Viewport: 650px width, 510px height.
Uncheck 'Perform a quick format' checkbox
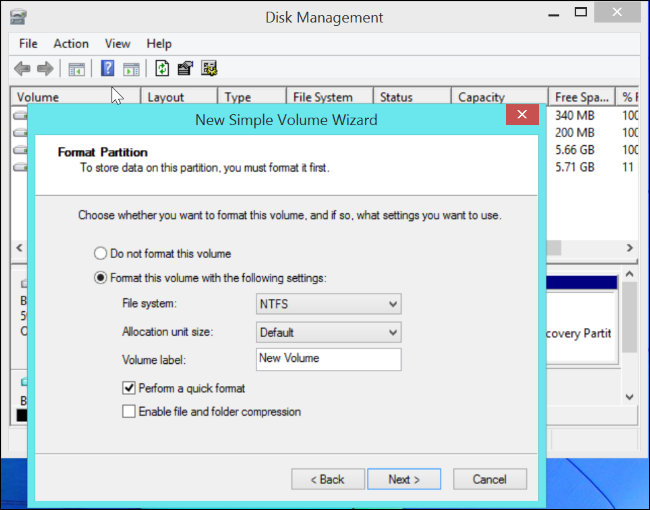(128, 388)
